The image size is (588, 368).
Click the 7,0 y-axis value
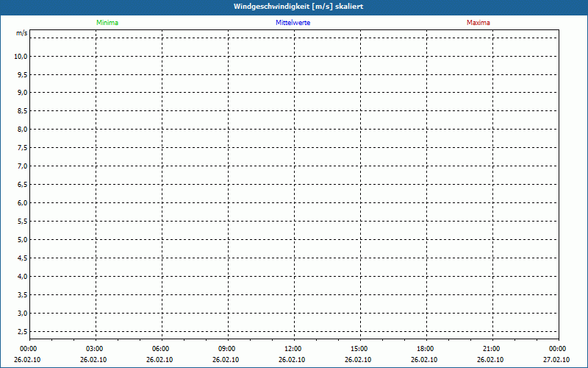pyautogui.click(x=23, y=166)
